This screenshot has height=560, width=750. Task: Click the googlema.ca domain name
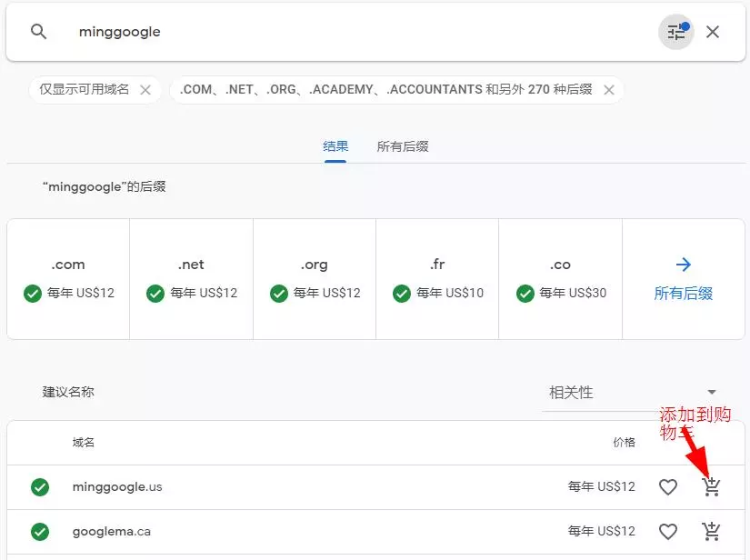coord(112,531)
